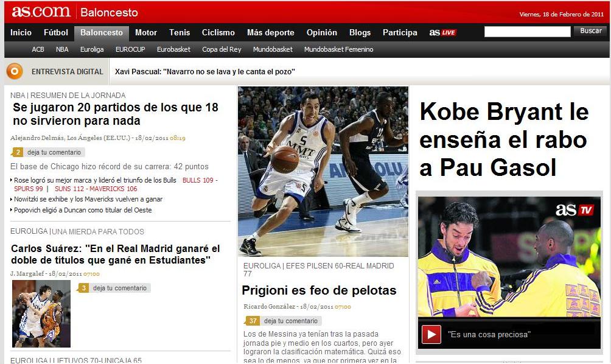
Task: Click the comment bubble showing 2 comments
Action: (17, 152)
